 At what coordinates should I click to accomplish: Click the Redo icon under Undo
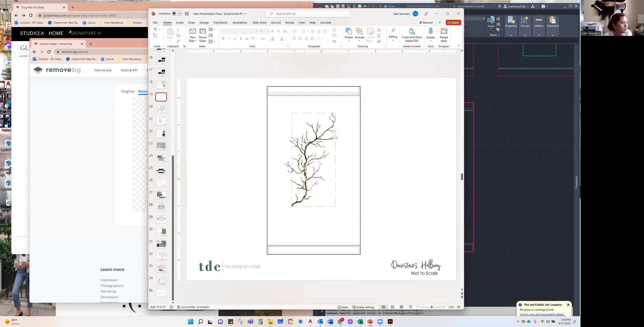(155, 35)
